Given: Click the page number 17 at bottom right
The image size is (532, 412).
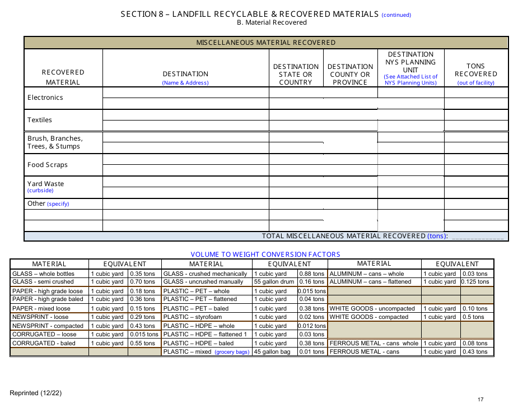Looking at the screenshot, I should [480, 400].
